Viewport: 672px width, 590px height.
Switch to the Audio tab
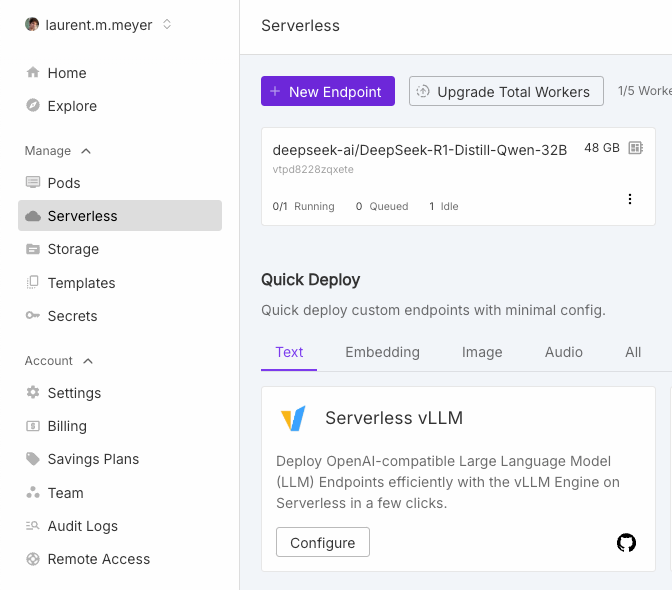coord(564,352)
